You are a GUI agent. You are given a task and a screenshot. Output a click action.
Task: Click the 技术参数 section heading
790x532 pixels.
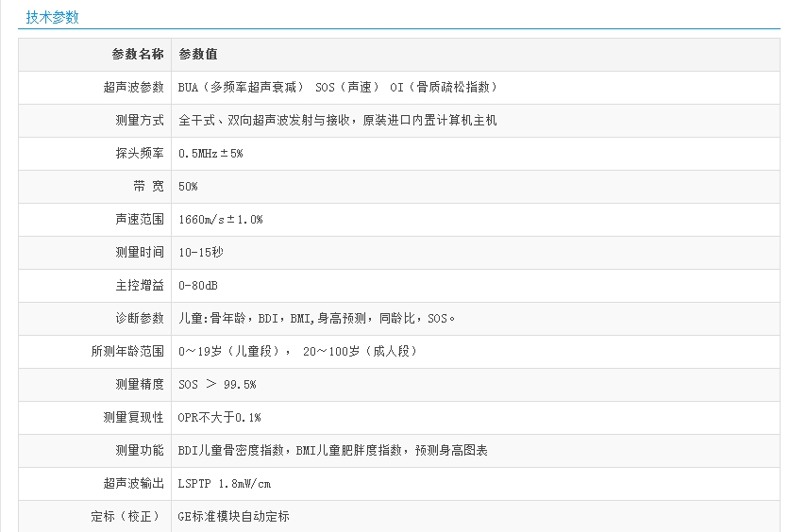(53, 17)
